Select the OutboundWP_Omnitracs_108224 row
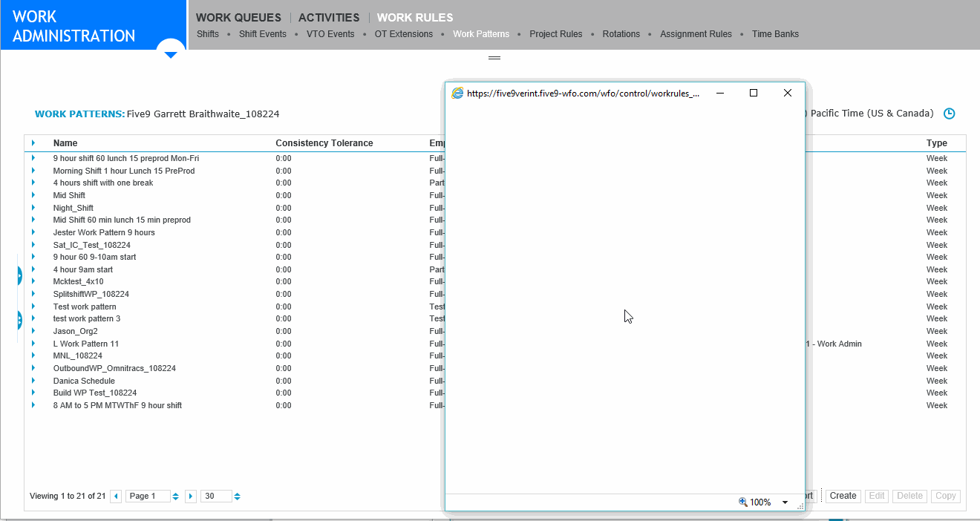 (114, 368)
